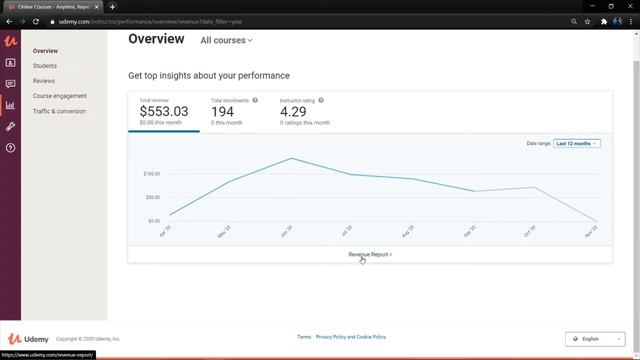Click the info icon beside Instructor rating

[321, 100]
